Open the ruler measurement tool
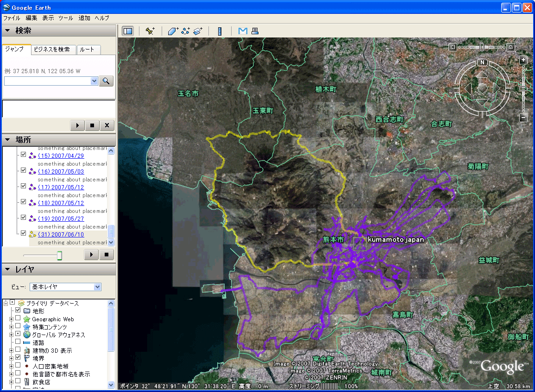 (220, 31)
